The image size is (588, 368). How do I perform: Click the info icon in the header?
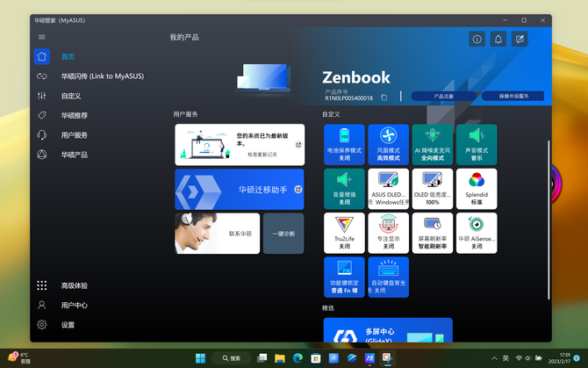477,39
